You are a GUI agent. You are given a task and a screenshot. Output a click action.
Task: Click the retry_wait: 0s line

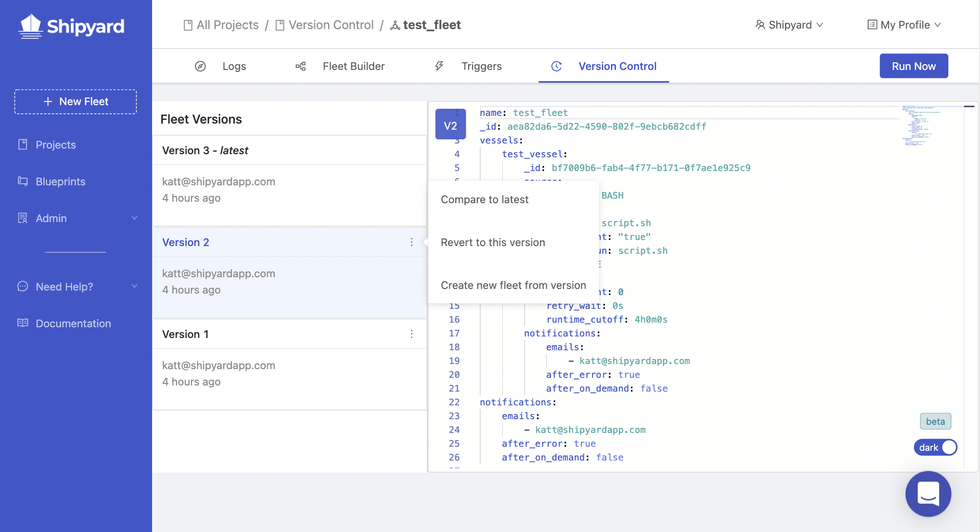pyautogui.click(x=584, y=306)
